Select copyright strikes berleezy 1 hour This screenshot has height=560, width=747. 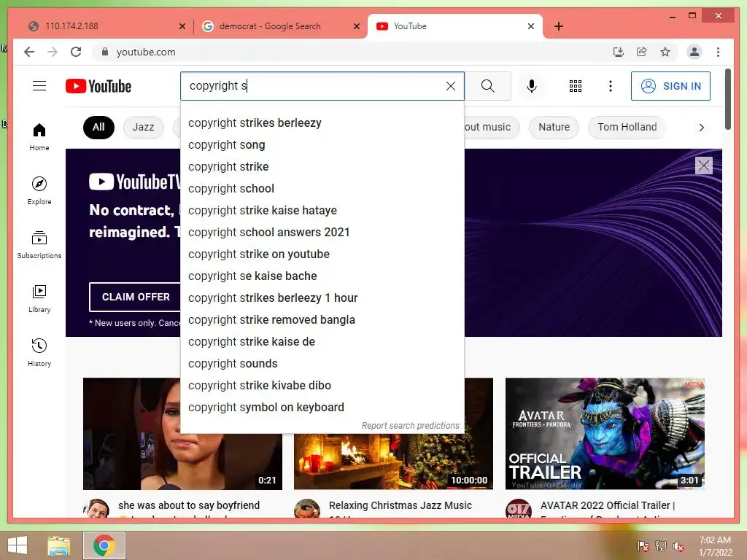(x=322, y=298)
